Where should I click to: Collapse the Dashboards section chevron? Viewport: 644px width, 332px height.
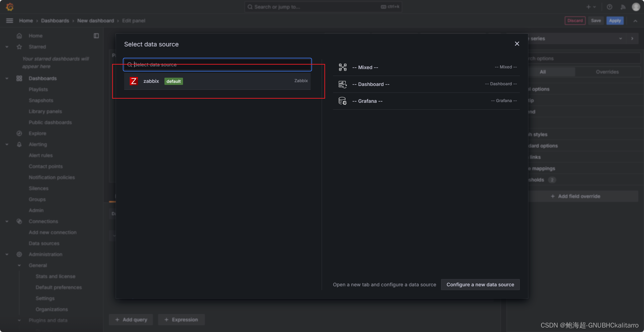pos(7,78)
